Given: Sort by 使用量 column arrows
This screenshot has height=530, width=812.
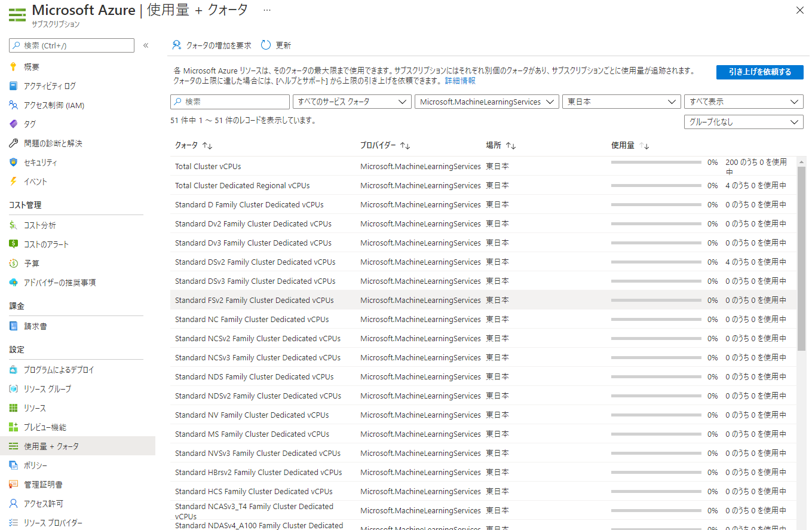Looking at the screenshot, I should [644, 146].
